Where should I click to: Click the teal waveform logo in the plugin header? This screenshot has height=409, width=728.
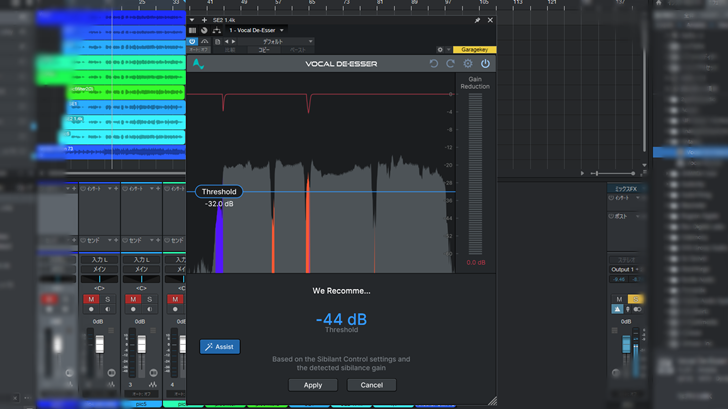198,64
